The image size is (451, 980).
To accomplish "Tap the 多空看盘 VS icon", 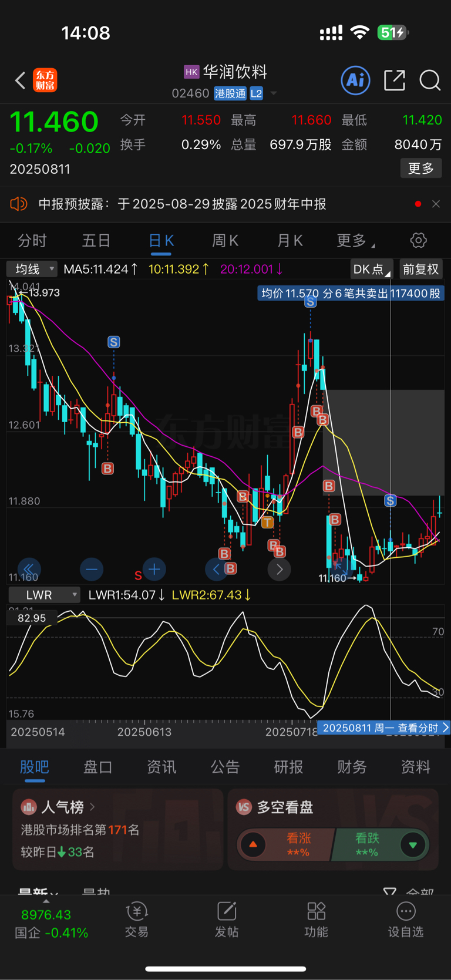I will pos(244,807).
